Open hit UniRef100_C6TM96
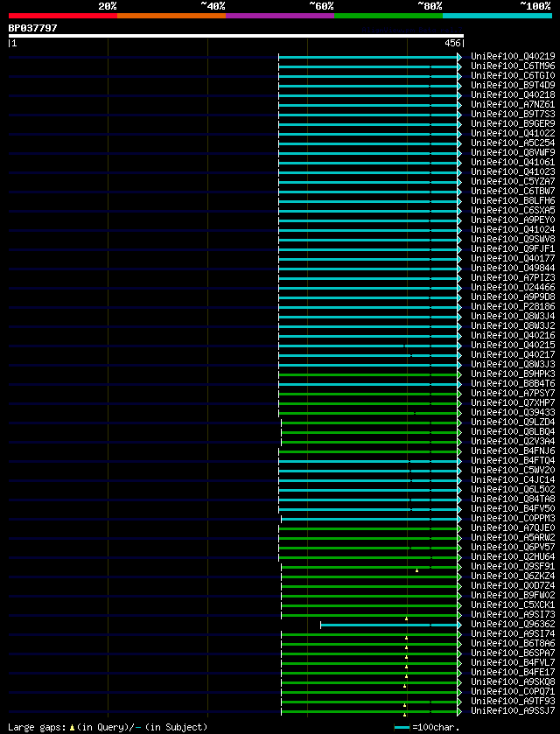The height and width of the screenshot is (734, 560). (513, 66)
